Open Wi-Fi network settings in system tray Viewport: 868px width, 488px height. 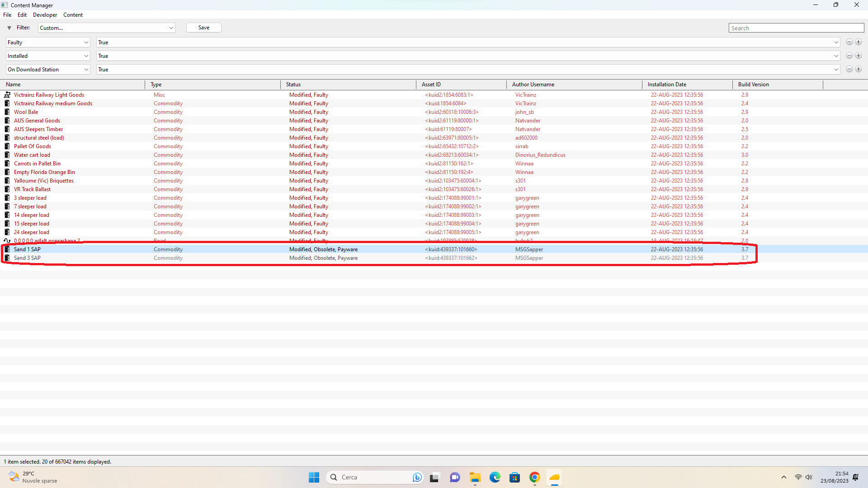pyautogui.click(x=798, y=477)
